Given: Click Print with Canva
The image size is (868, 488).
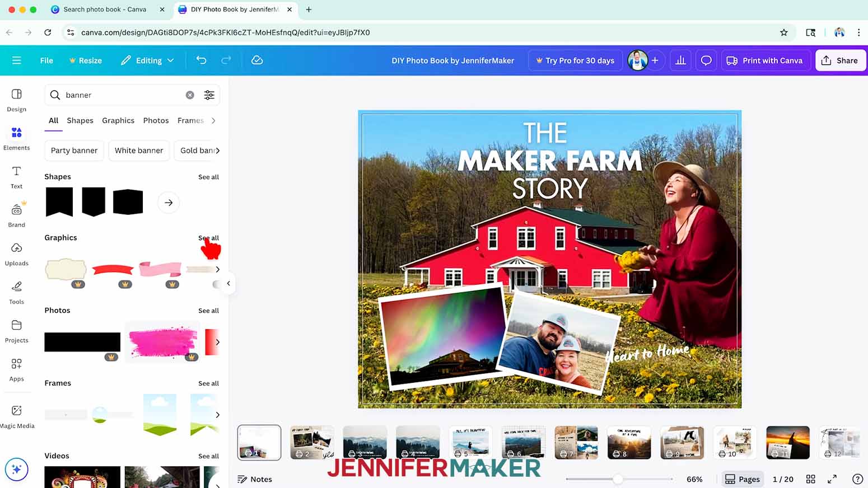Looking at the screenshot, I should click(x=766, y=60).
